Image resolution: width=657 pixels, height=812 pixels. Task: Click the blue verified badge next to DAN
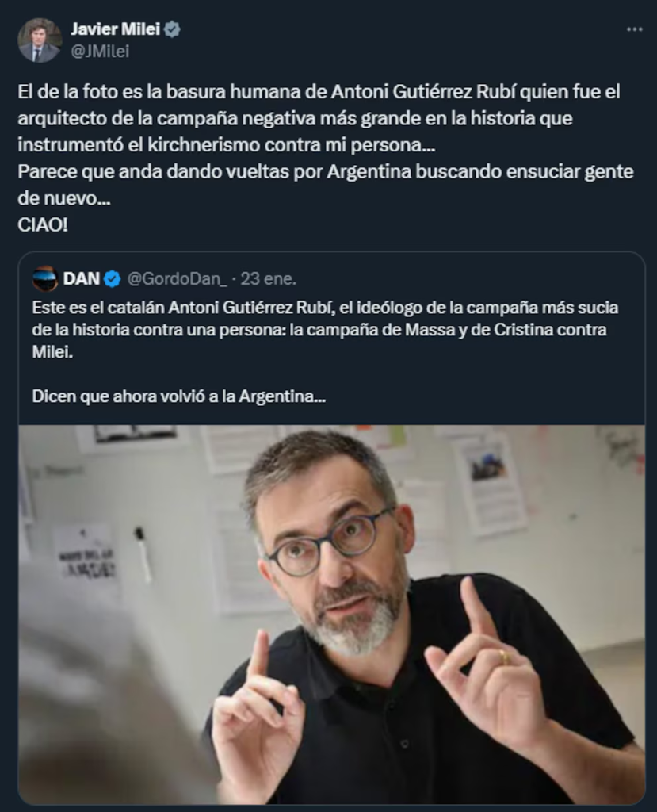click(x=113, y=279)
